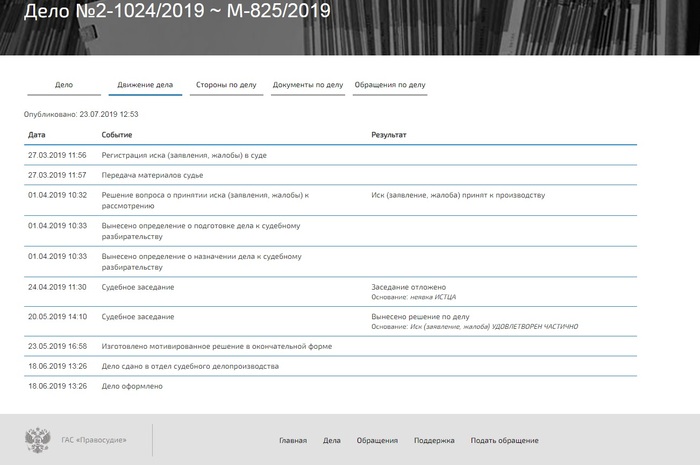The height and width of the screenshot is (465, 700).
Task: Click the Главная footer link
Action: point(293,440)
